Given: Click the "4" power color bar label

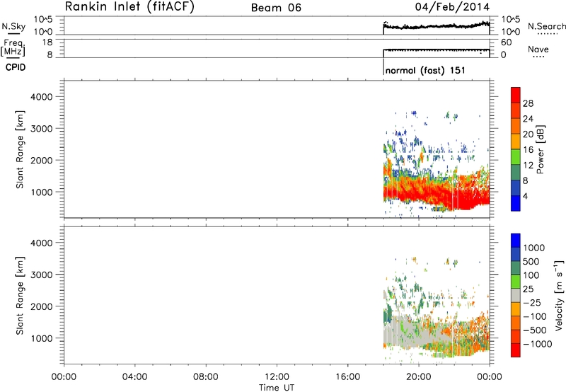Looking at the screenshot, I should coord(525,197).
